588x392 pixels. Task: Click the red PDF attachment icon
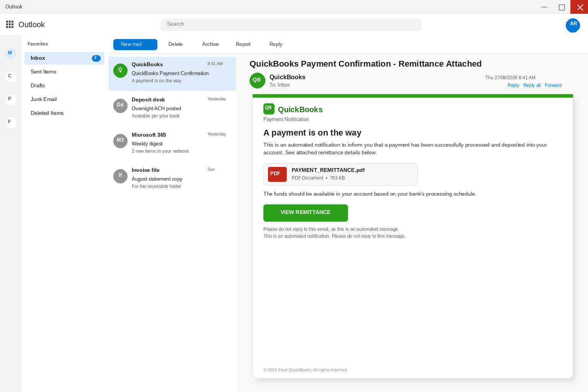point(277,174)
